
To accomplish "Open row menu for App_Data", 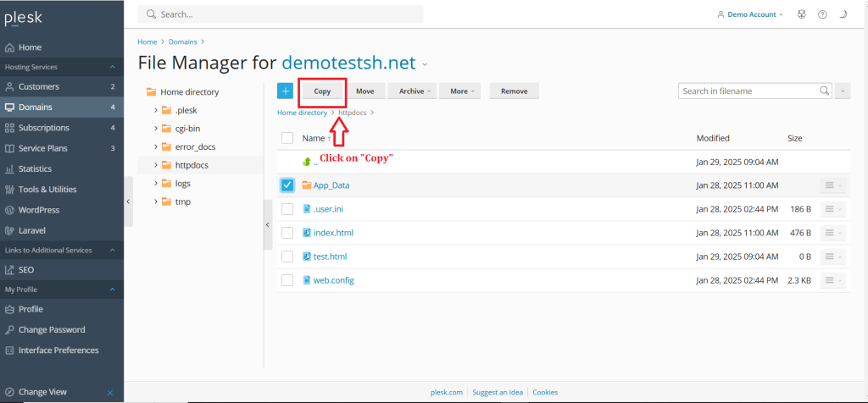I will (x=832, y=185).
